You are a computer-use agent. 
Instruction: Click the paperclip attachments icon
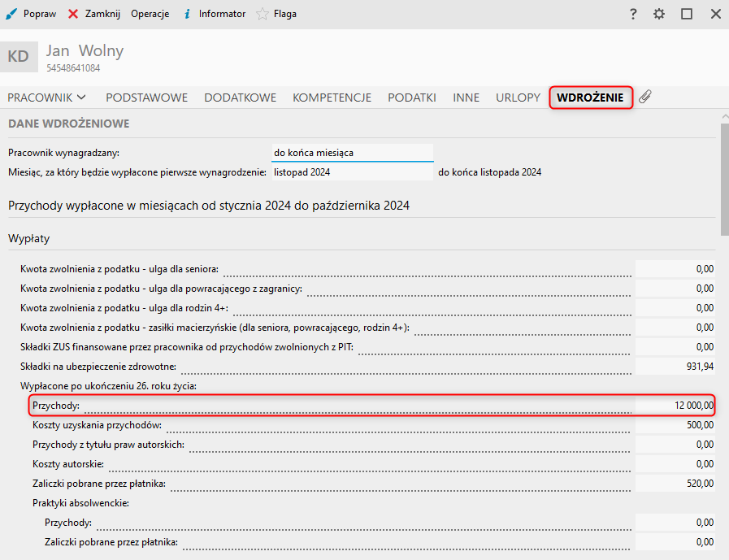point(645,98)
